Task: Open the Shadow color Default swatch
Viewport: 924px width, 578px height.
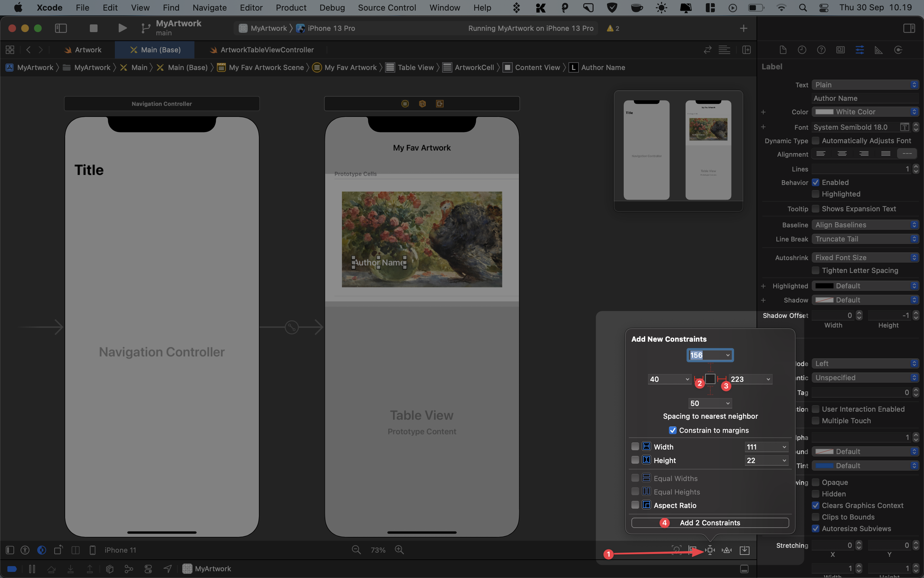Action: click(x=825, y=300)
